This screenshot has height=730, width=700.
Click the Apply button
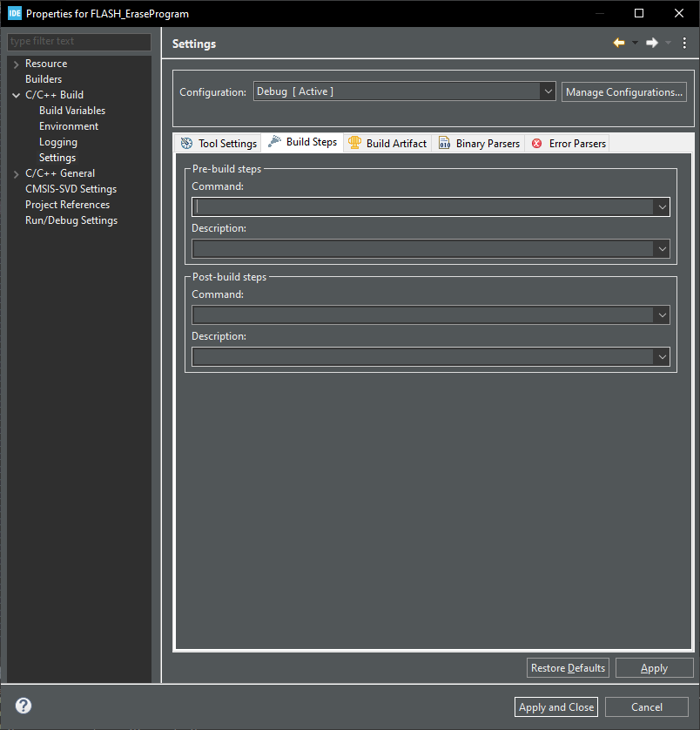coord(654,668)
